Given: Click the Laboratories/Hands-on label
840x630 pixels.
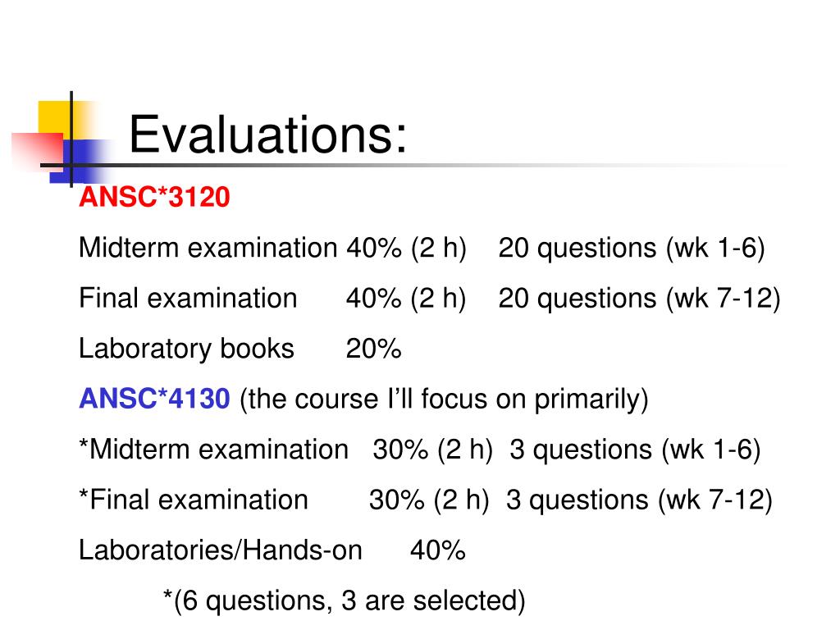Looking at the screenshot, I should pos(221,550).
